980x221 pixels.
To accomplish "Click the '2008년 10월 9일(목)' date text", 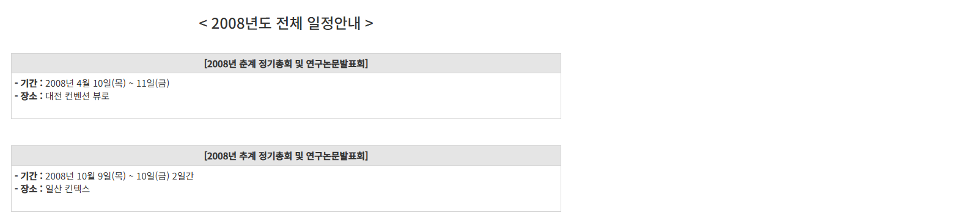I will [86, 176].
